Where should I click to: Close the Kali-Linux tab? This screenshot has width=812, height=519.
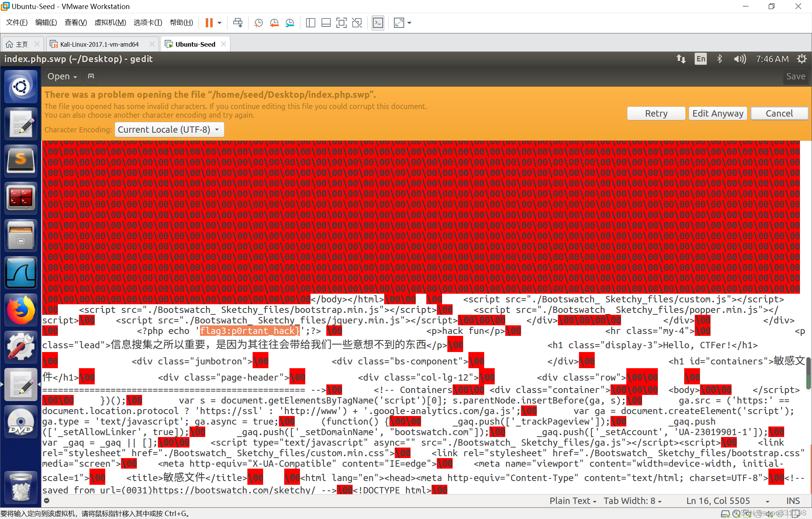(x=152, y=44)
